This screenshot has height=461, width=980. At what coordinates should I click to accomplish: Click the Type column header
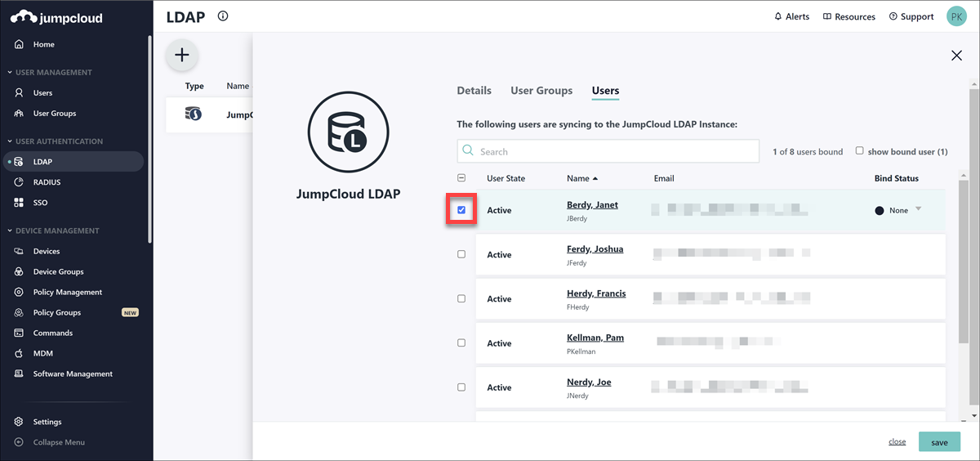point(194,86)
